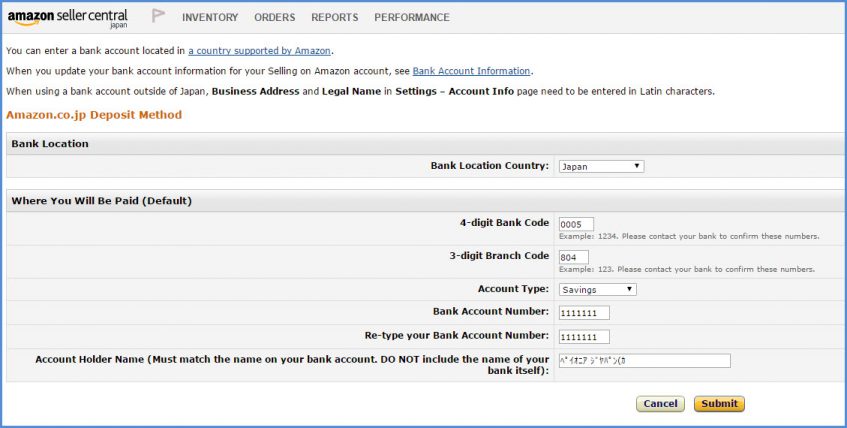Open the Orders menu
This screenshot has height=428, width=847.
pyautogui.click(x=274, y=17)
